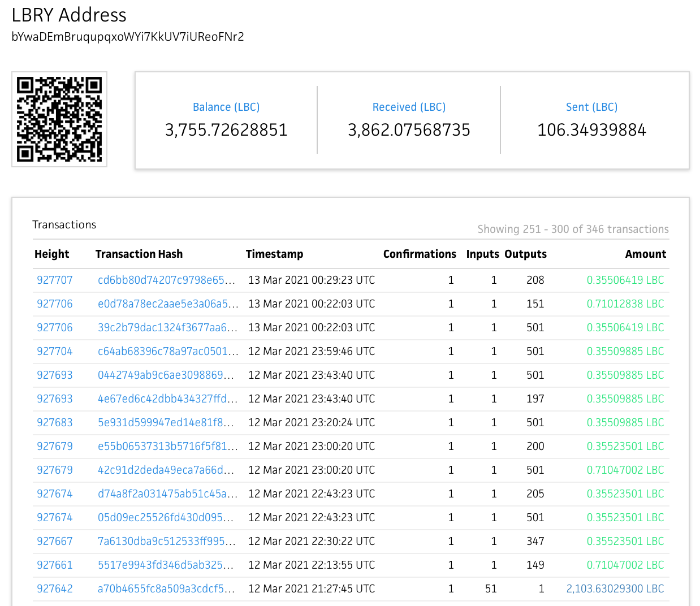This screenshot has width=700, height=606.
Task: Select the LBRY address string bYwaDEmBru…
Action: tap(128, 37)
